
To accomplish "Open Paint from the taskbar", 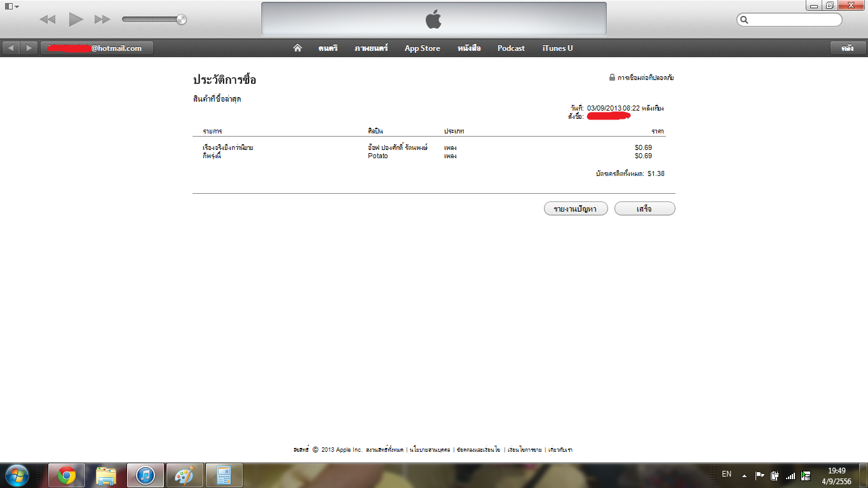I will pyautogui.click(x=185, y=475).
